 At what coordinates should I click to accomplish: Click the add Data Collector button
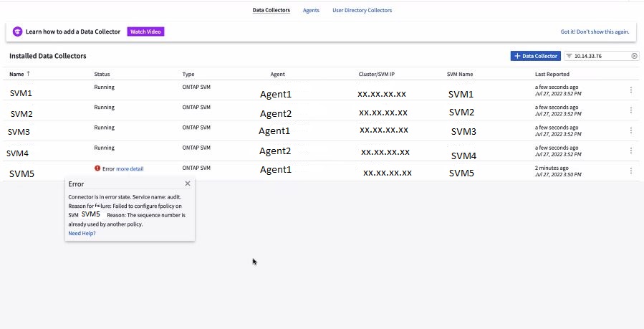535,56
